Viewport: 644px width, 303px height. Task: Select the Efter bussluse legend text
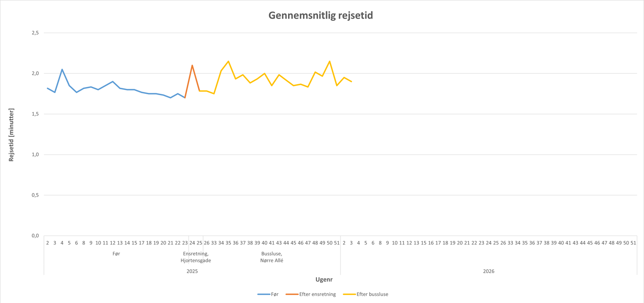point(372,294)
